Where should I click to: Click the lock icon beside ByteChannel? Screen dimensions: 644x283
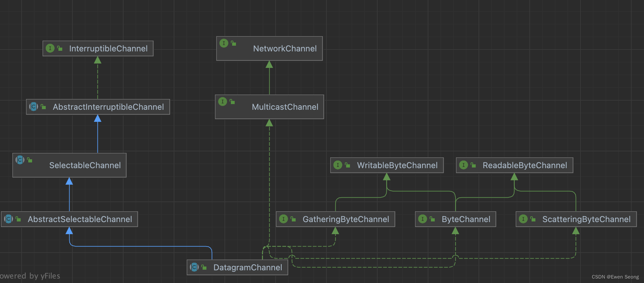(x=432, y=219)
